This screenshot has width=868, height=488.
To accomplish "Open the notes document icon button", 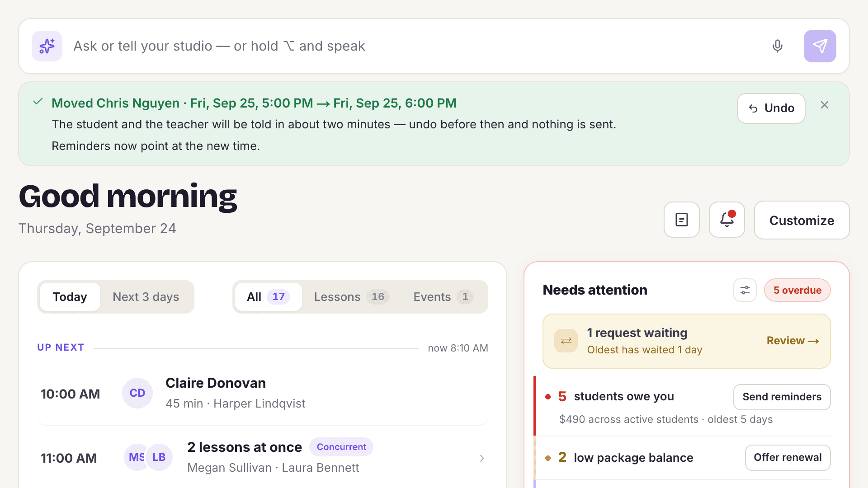I will pyautogui.click(x=682, y=220).
